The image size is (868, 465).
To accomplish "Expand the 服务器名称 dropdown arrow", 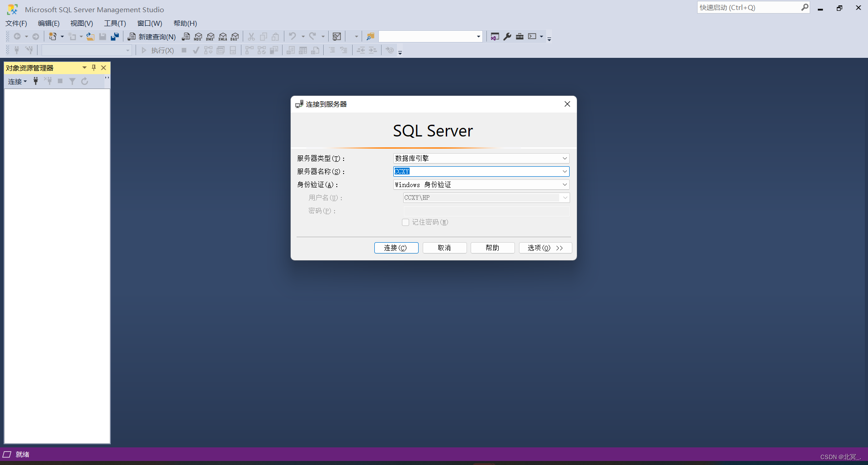I will [x=565, y=171].
